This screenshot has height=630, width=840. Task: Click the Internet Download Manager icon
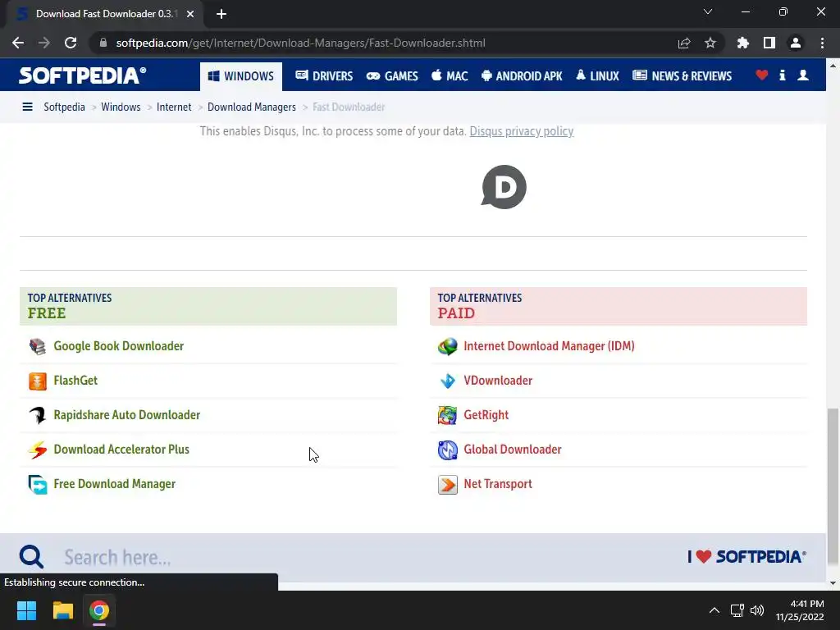pos(447,347)
